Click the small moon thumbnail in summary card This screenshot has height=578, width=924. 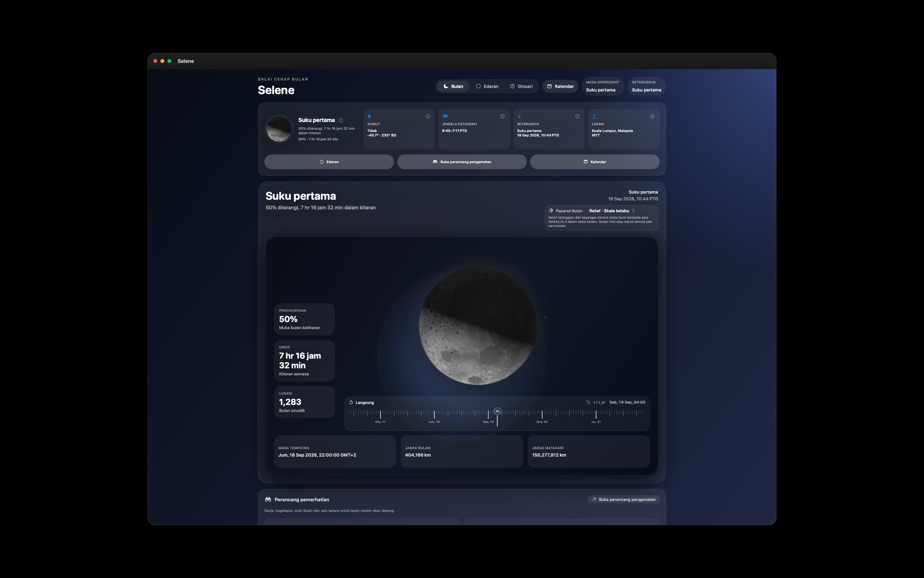(279, 129)
